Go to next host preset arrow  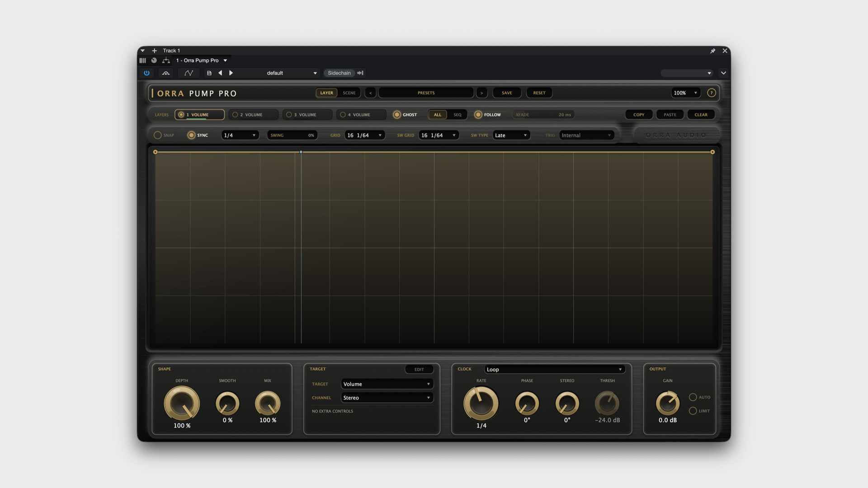point(231,73)
